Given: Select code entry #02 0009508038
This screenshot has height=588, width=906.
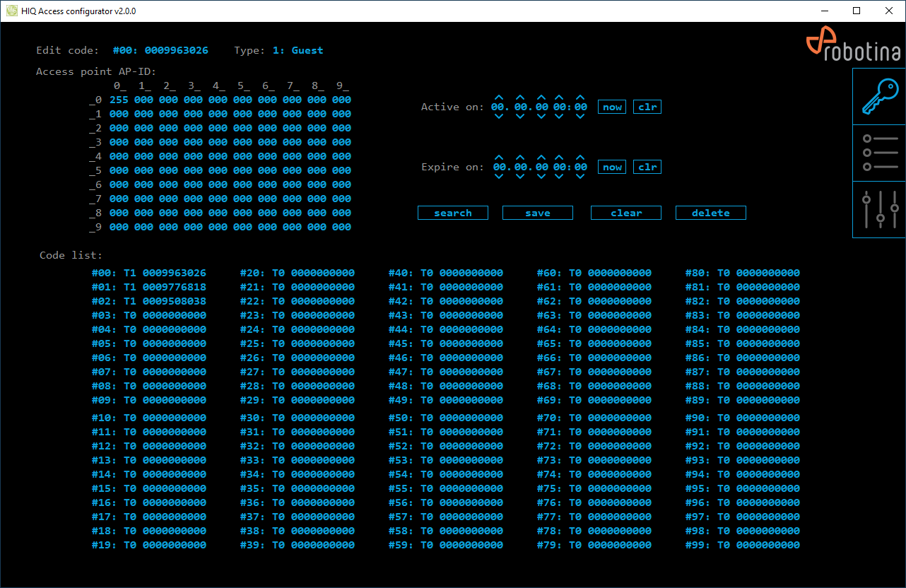Looking at the screenshot, I should point(149,302).
